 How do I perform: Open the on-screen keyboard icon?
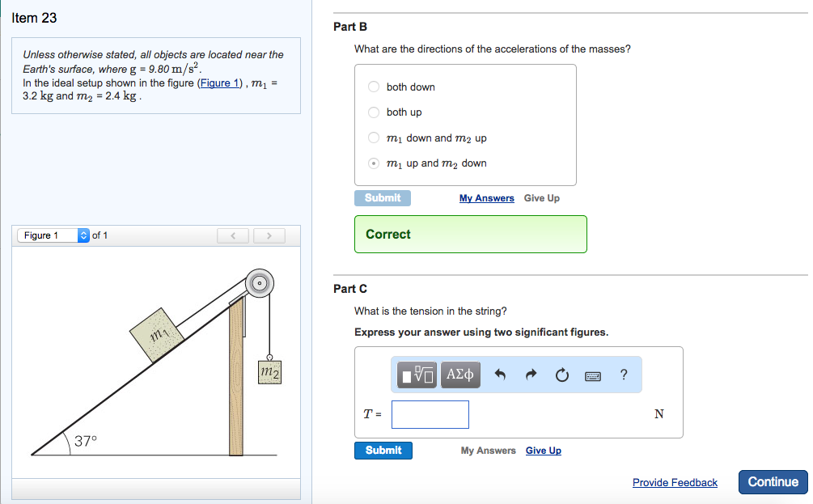tap(593, 375)
